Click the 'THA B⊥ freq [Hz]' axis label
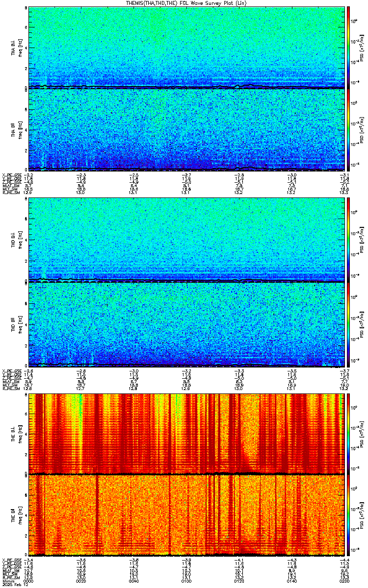This screenshot has width=368, height=588. tap(17, 47)
